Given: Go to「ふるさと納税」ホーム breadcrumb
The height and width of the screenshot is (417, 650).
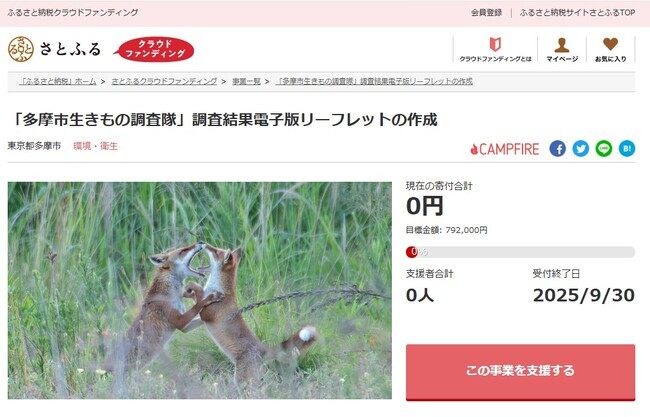Looking at the screenshot, I should click(x=58, y=81).
